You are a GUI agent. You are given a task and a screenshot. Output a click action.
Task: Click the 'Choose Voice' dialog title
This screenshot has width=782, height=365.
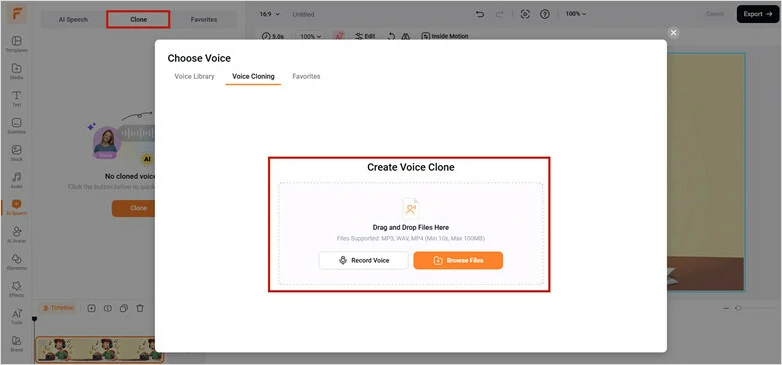[x=199, y=58]
